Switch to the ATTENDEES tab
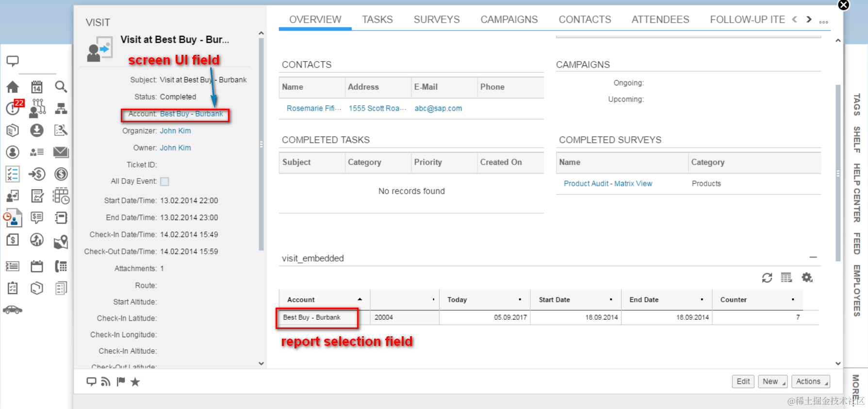 660,19
